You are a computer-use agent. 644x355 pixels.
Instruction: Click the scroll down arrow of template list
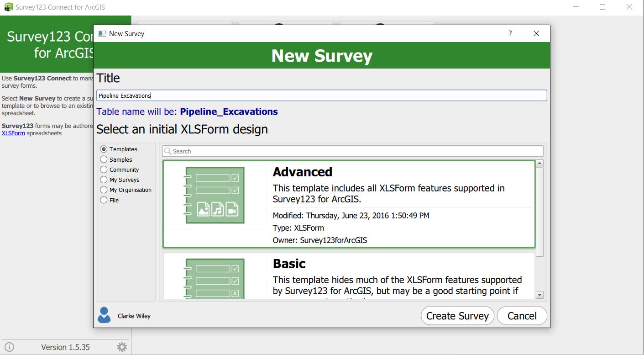click(x=539, y=295)
